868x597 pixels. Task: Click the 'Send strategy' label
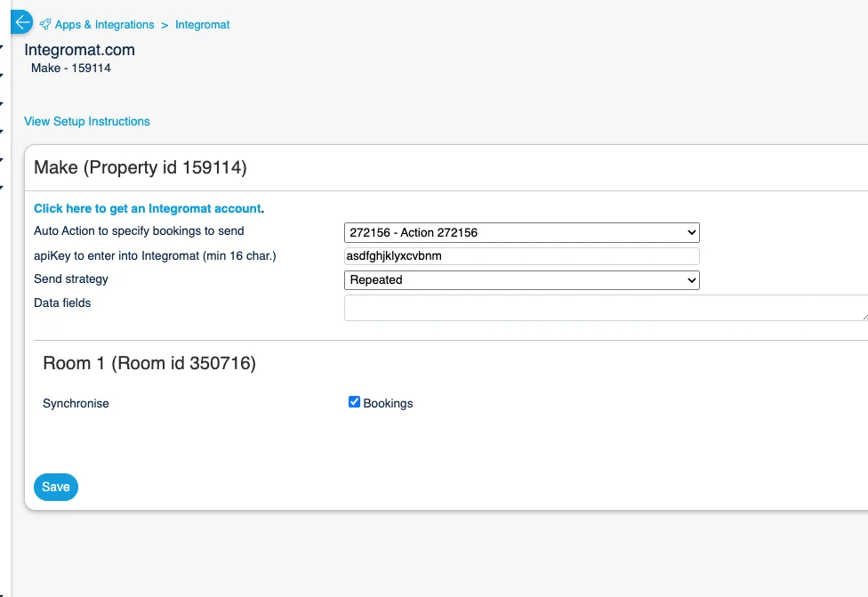pyautogui.click(x=71, y=279)
